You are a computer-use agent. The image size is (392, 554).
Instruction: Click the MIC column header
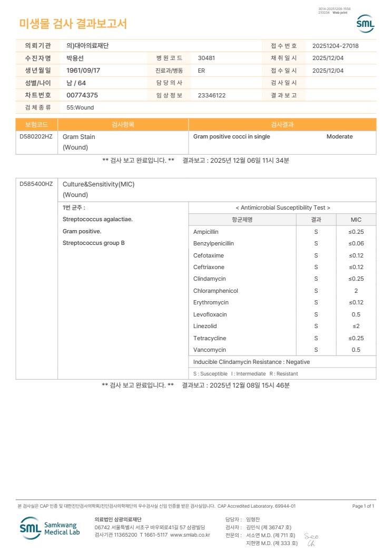tap(356, 220)
